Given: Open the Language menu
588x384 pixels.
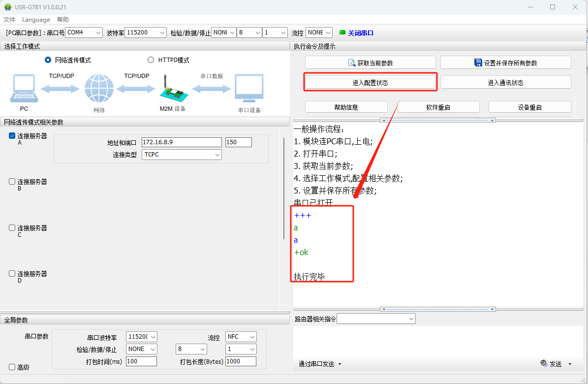Looking at the screenshot, I should tap(36, 20).
